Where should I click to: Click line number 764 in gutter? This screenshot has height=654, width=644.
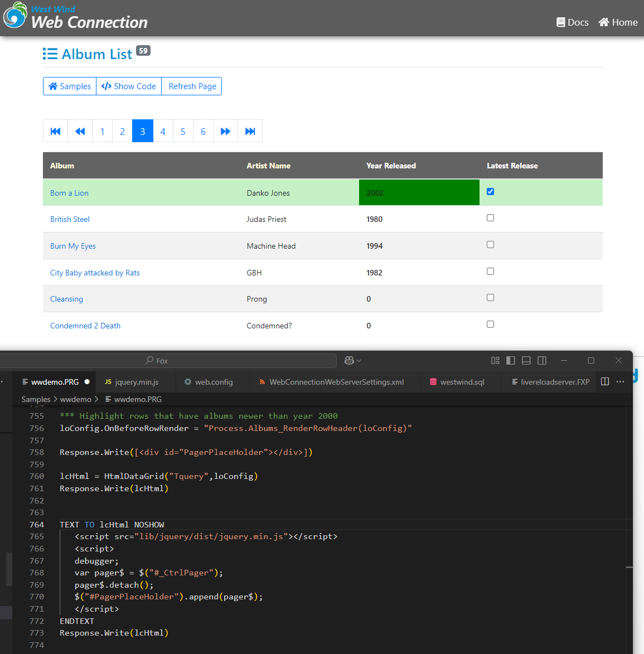[x=37, y=525]
